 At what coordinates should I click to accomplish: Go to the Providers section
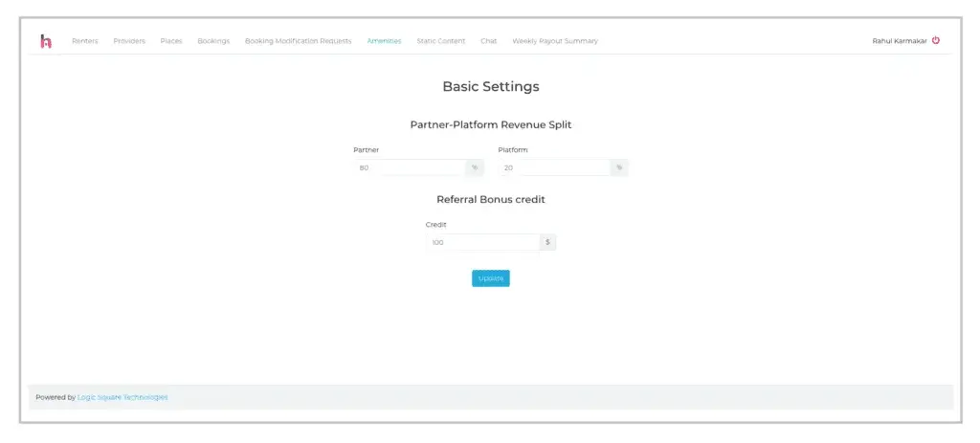coord(129,41)
